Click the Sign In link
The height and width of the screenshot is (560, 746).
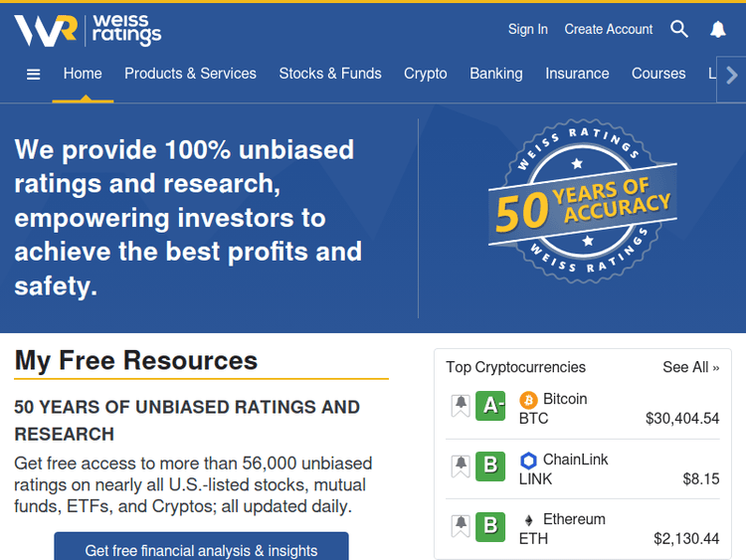click(x=527, y=30)
